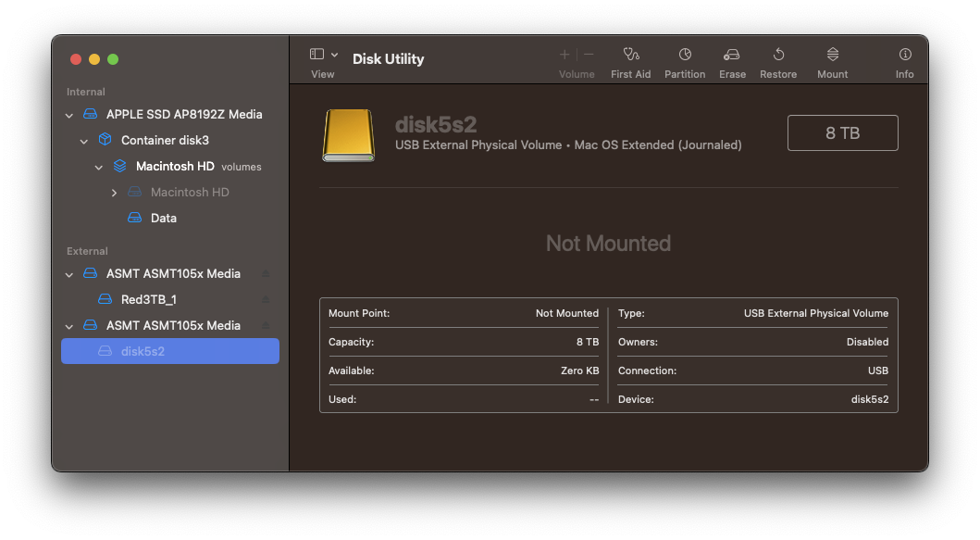Image resolution: width=980 pixels, height=540 pixels.
Task: Collapse APPLE SSD AP8192Z Media
Action: coord(68,114)
